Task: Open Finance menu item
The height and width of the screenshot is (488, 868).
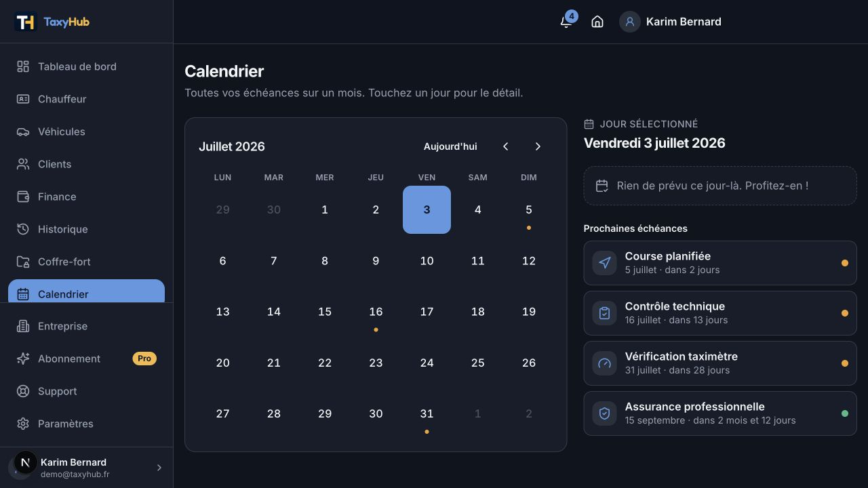Action: pos(86,197)
